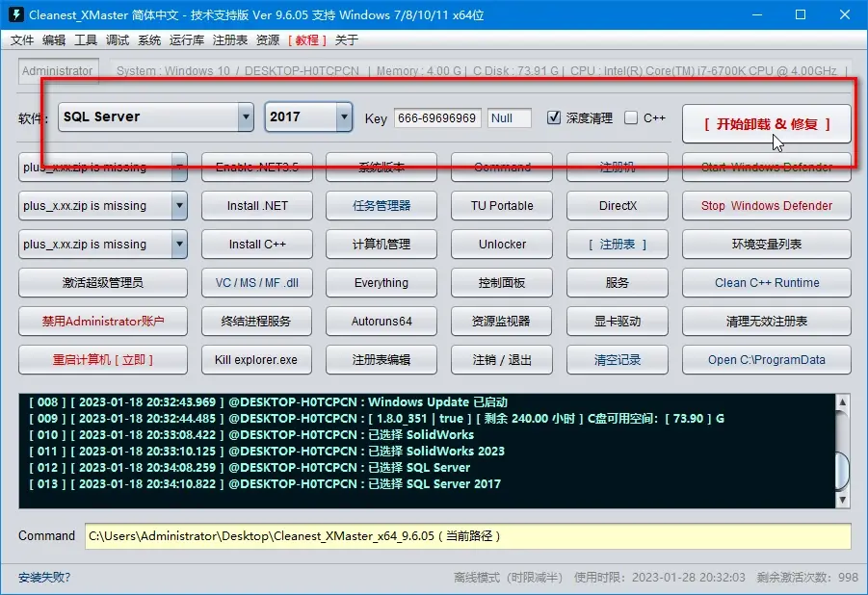
Task: Click the Administrator label button
Action: tap(58, 71)
